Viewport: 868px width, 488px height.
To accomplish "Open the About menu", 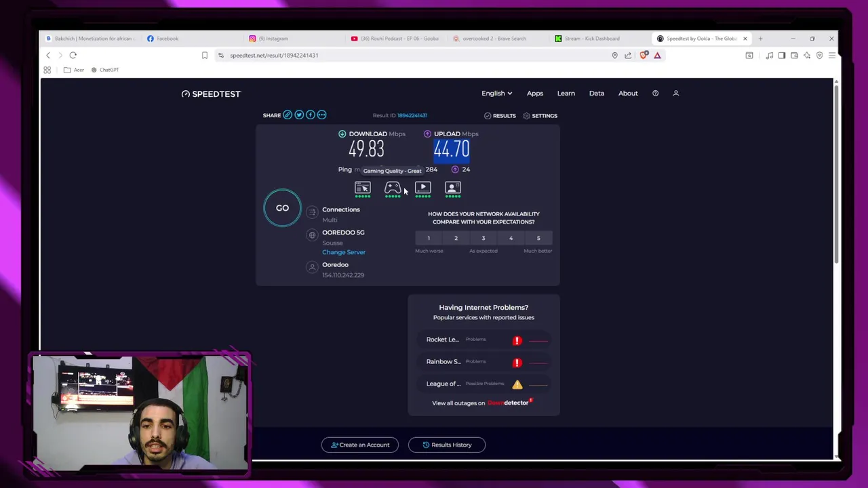I will (x=628, y=94).
